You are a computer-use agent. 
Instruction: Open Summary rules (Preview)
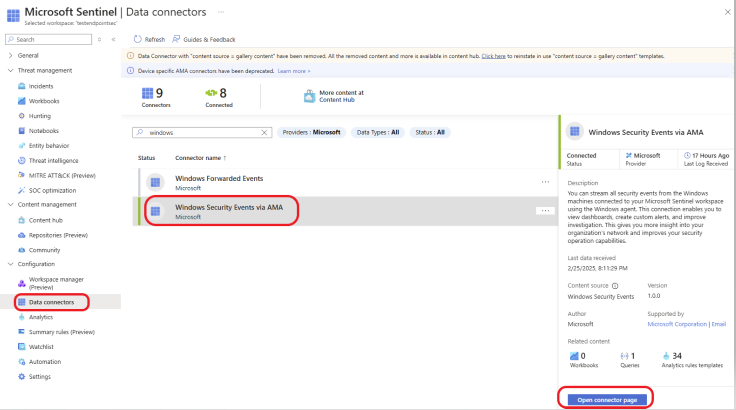coord(61,332)
